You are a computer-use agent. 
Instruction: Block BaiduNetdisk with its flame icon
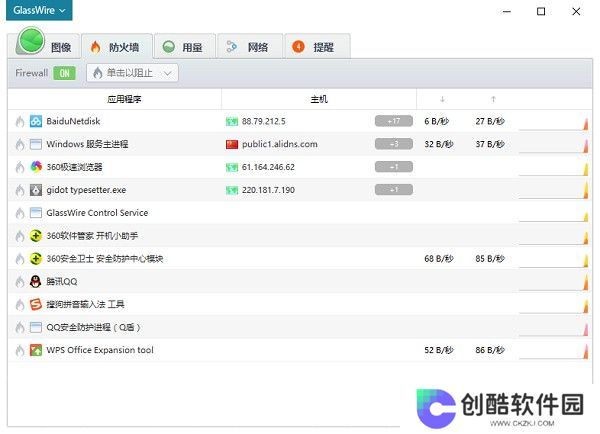pyautogui.click(x=20, y=122)
